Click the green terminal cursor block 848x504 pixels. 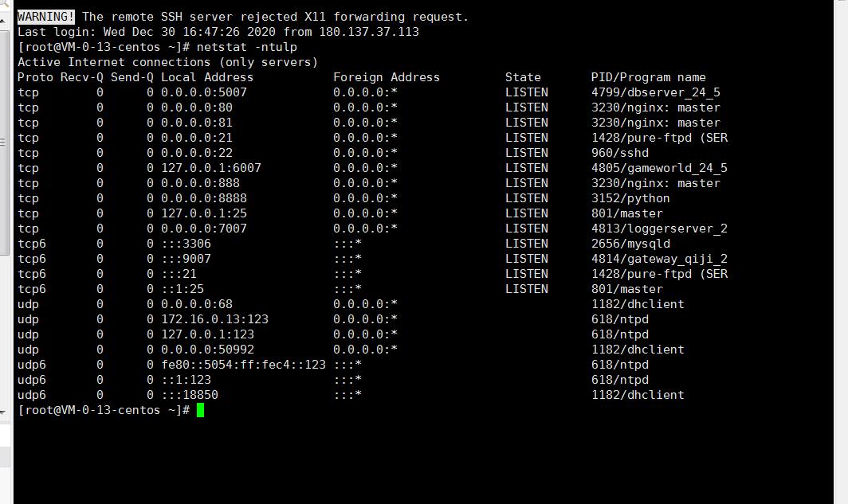click(201, 410)
